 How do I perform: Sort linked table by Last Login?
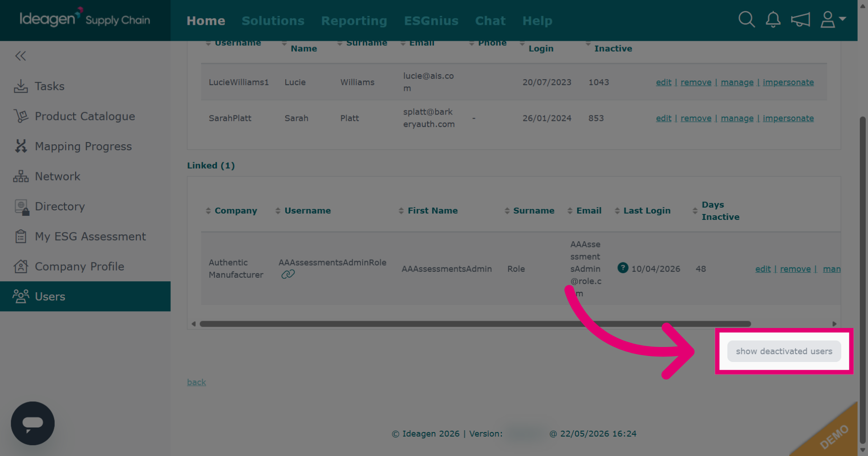pos(642,211)
